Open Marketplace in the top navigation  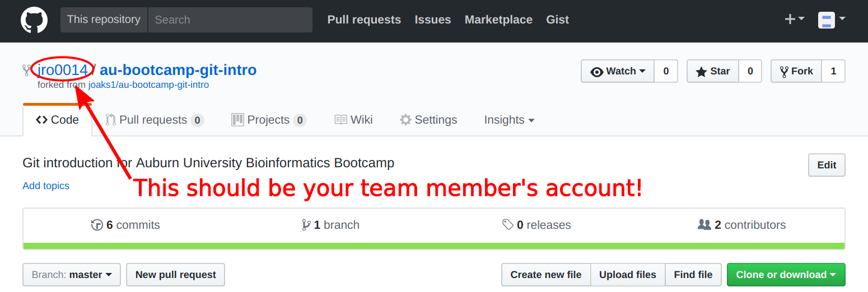point(498,20)
